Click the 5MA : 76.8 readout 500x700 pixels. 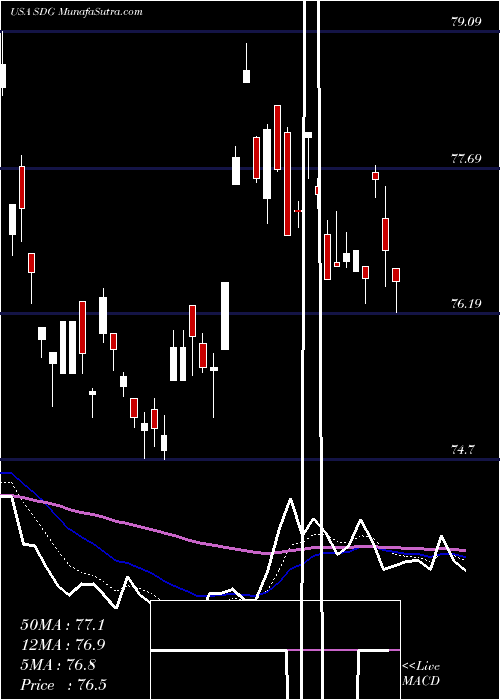(58, 665)
